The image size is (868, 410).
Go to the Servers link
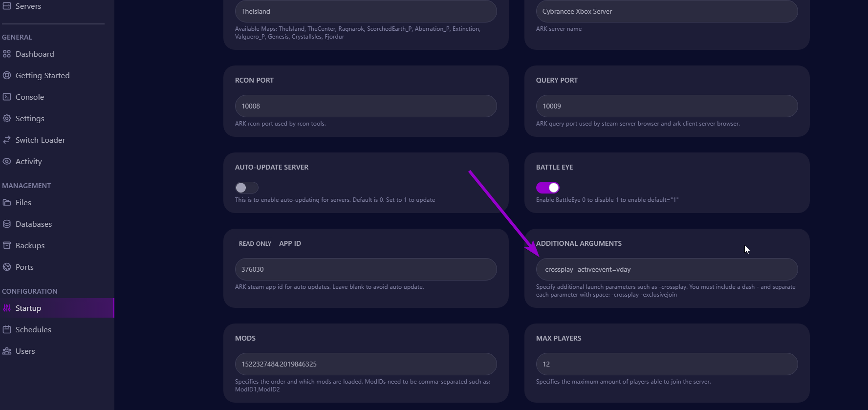point(28,6)
